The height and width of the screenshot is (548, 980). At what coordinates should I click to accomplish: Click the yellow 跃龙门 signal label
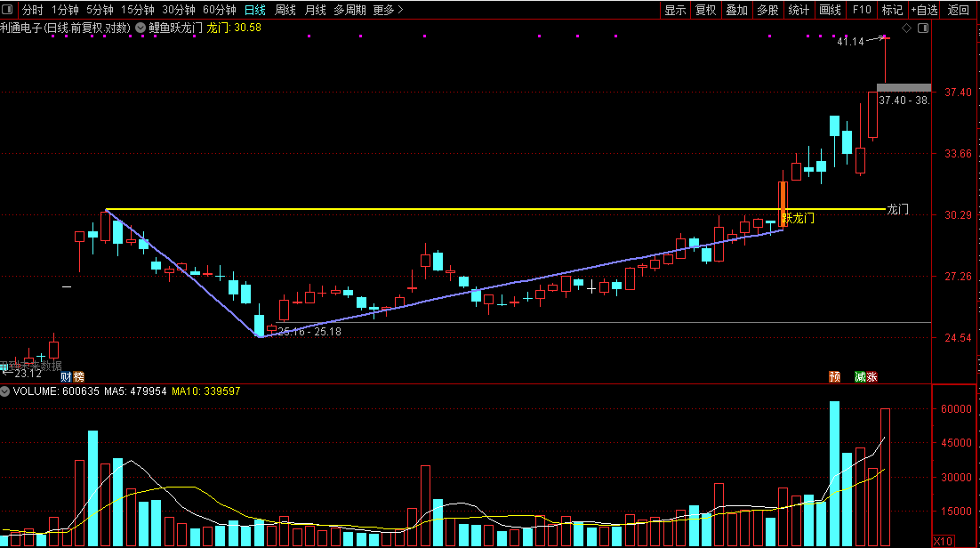[x=798, y=218]
